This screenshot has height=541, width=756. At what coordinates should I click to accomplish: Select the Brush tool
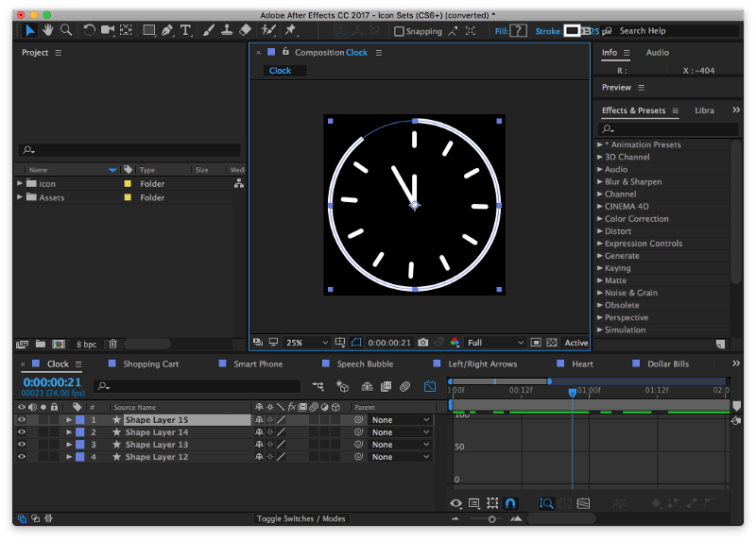[x=209, y=30]
